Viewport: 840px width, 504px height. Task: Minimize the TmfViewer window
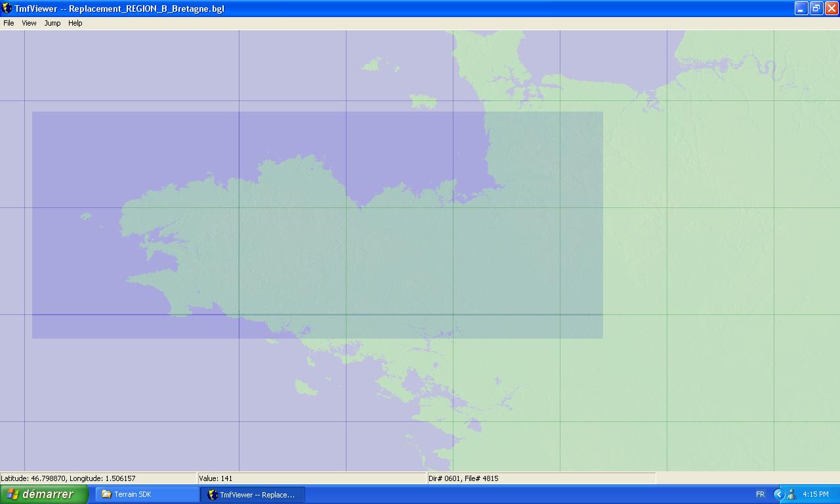[x=801, y=9]
